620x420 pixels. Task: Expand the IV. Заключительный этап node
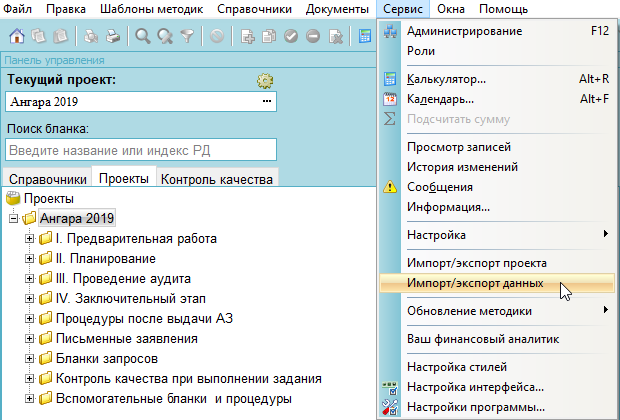pyautogui.click(x=29, y=299)
